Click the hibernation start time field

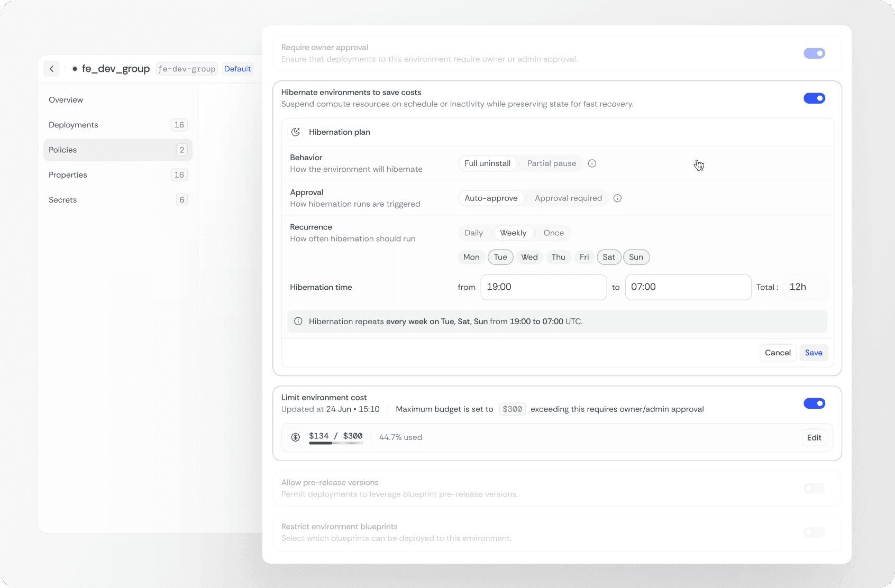[x=543, y=287]
